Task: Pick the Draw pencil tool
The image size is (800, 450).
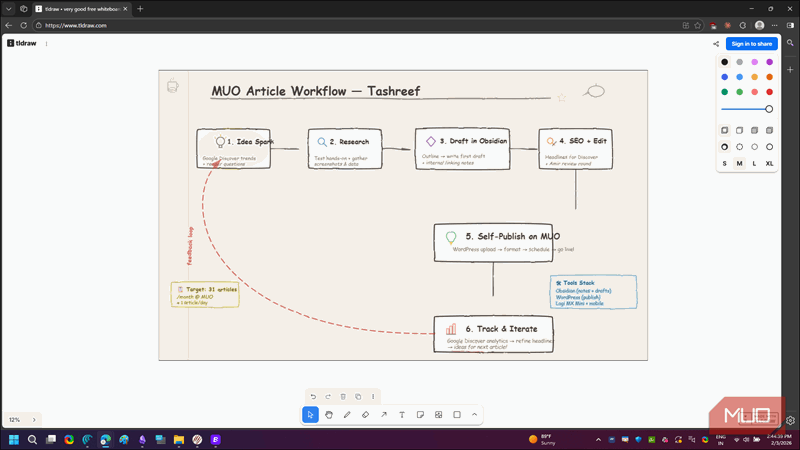Action: (347, 414)
